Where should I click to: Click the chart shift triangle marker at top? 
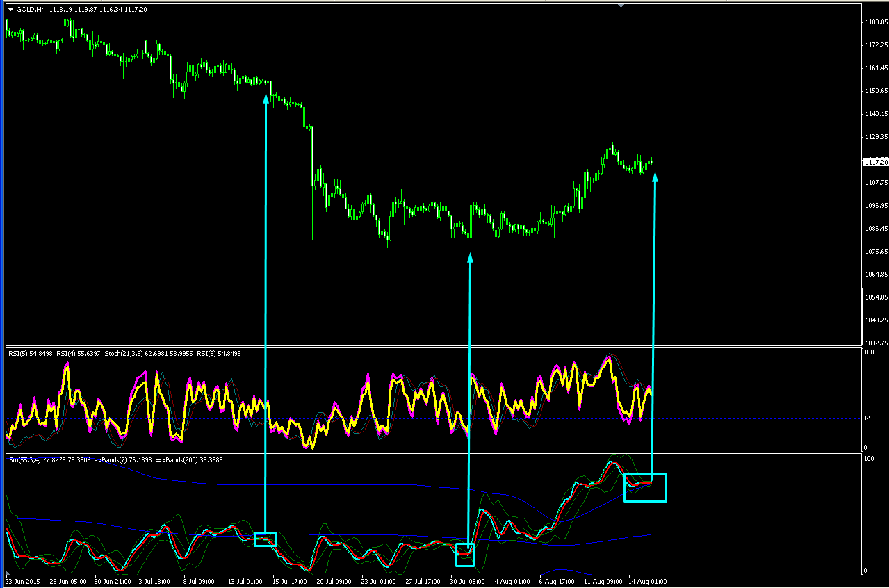[621, 6]
